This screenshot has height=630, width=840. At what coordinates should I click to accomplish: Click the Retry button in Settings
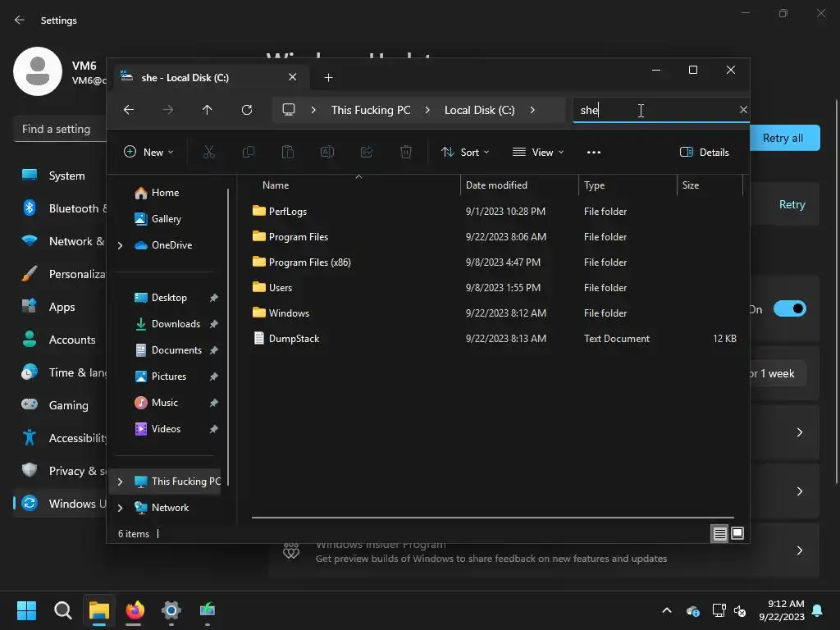[792, 204]
